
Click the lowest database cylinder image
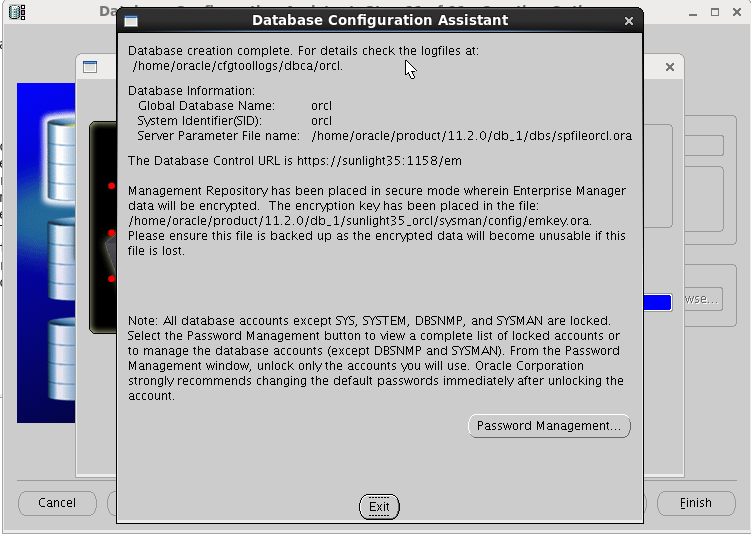(x=61, y=359)
